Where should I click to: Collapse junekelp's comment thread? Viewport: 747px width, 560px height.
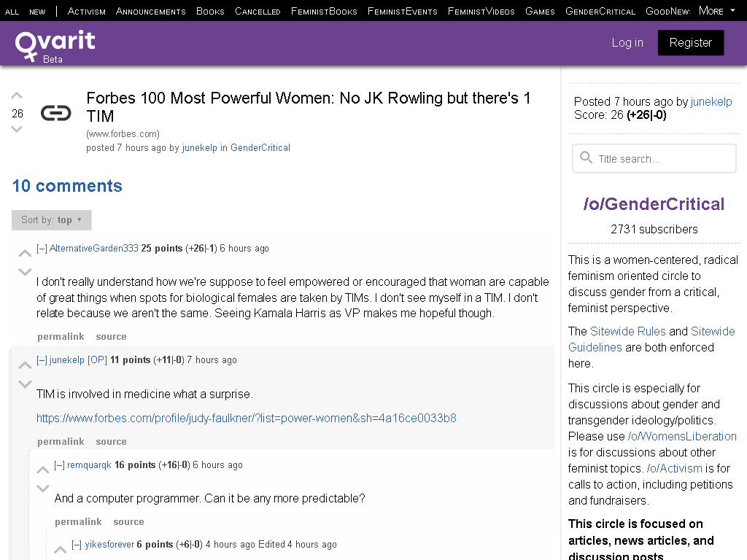point(42,360)
